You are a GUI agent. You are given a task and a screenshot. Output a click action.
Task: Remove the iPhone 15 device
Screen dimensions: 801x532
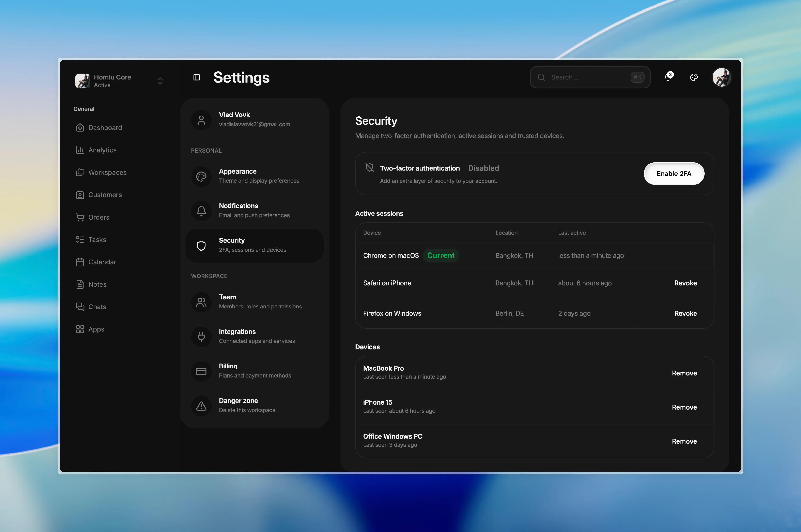684,407
